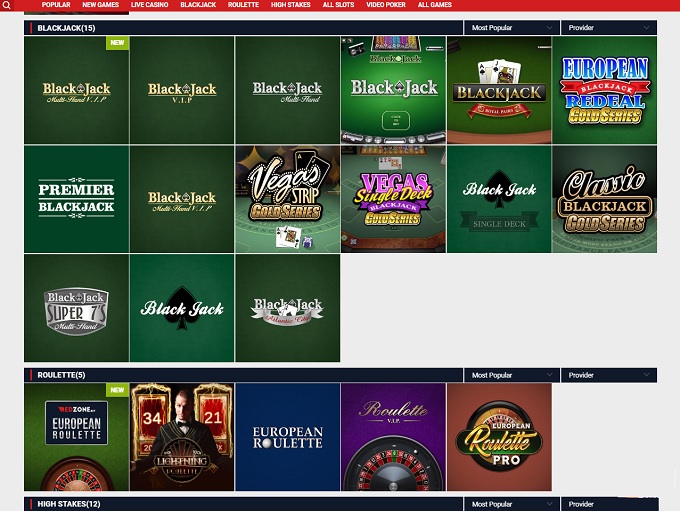680x511 pixels.
Task: Open High Stakes Most Popular dropdown
Action: click(510, 504)
